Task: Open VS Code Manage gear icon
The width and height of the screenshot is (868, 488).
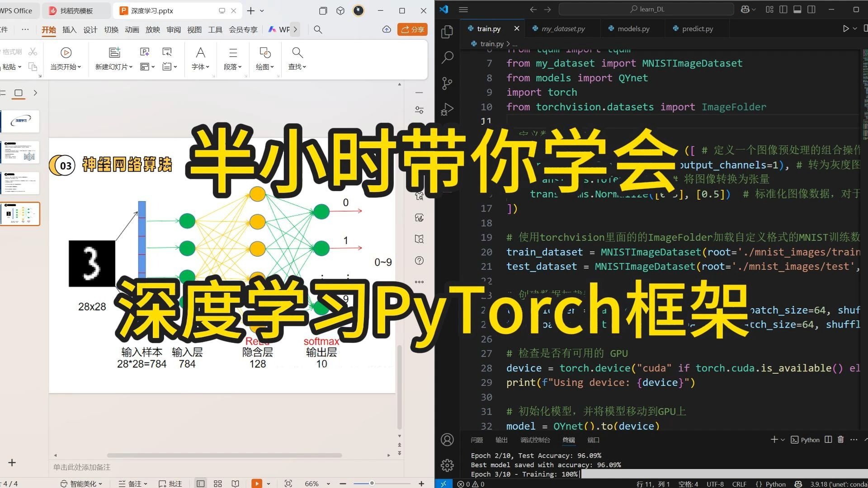Action: pyautogui.click(x=447, y=465)
